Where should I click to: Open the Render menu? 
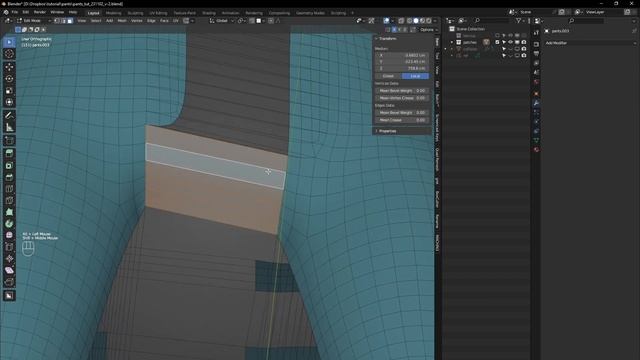40,12
